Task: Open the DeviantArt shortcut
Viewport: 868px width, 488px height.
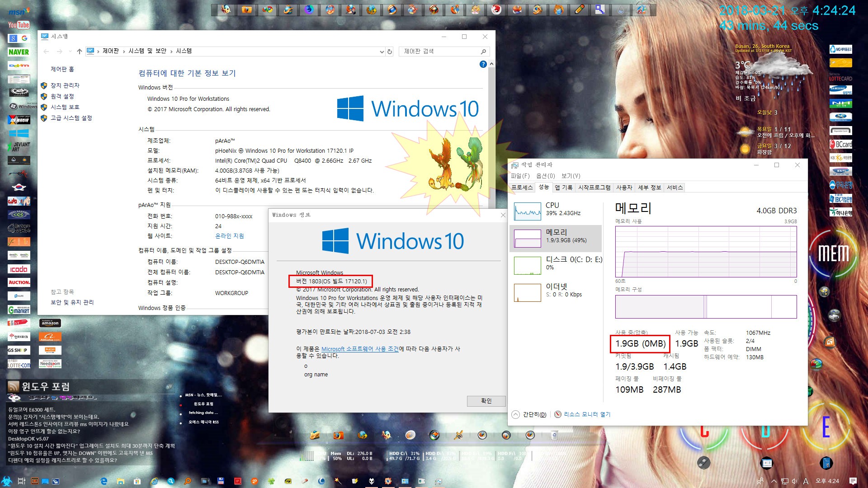Action: click(19, 146)
